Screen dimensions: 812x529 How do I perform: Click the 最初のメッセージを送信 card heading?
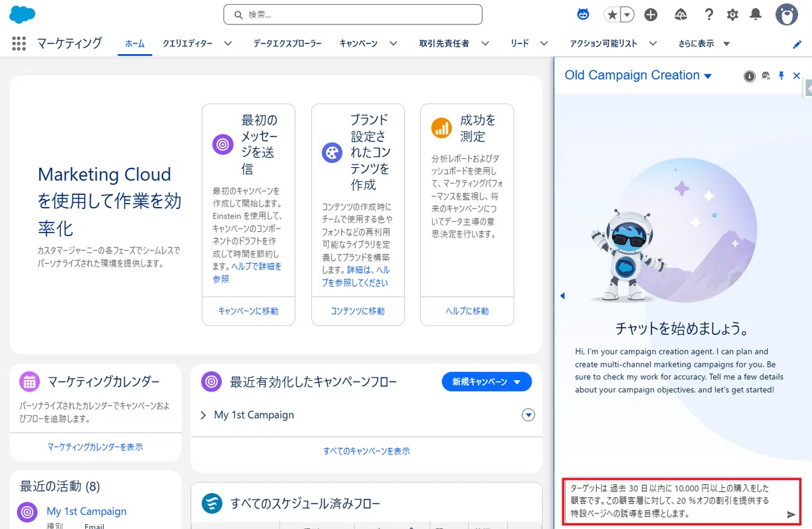[x=260, y=144]
